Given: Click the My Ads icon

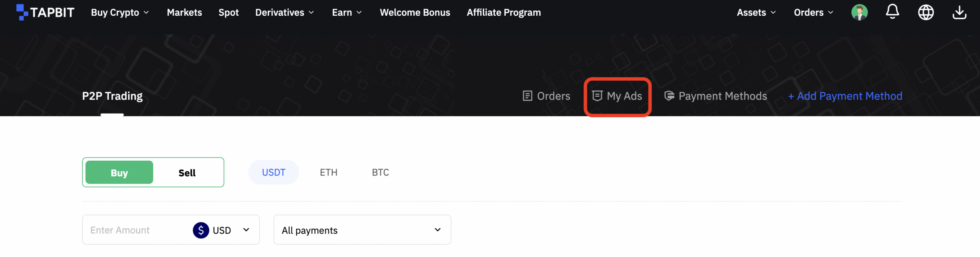Looking at the screenshot, I should [x=597, y=96].
